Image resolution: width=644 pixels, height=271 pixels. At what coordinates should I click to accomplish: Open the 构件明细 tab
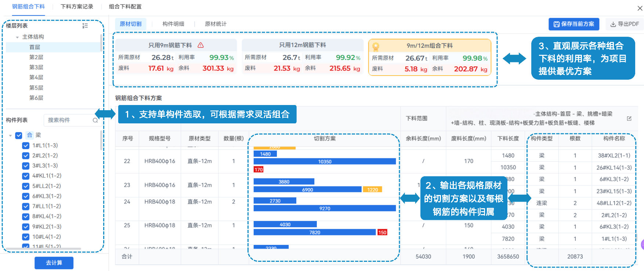pyautogui.click(x=173, y=24)
